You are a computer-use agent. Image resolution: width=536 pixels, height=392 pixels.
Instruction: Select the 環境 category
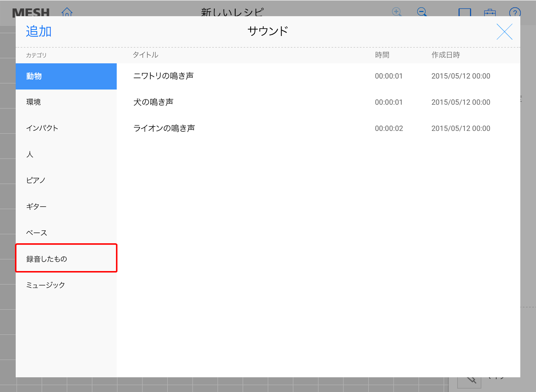(66, 102)
